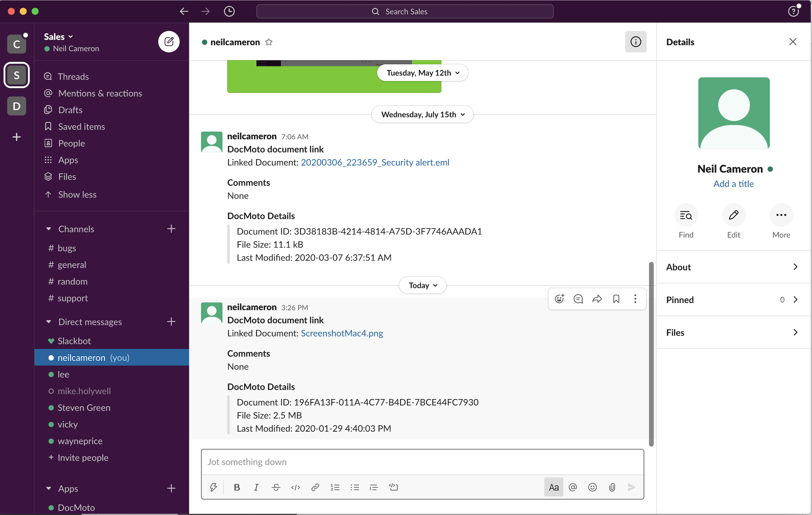The image size is (812, 515).
Task: Share the ScreenshotMac4 message
Action: (x=597, y=299)
